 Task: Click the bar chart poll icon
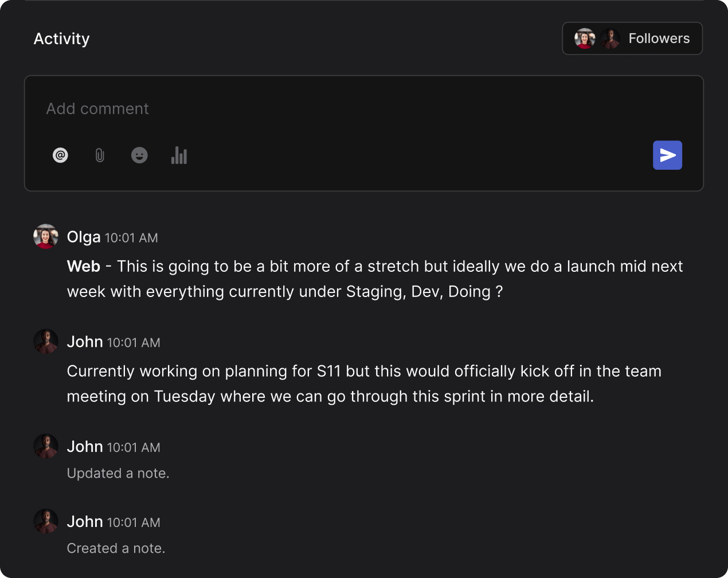[x=179, y=155]
